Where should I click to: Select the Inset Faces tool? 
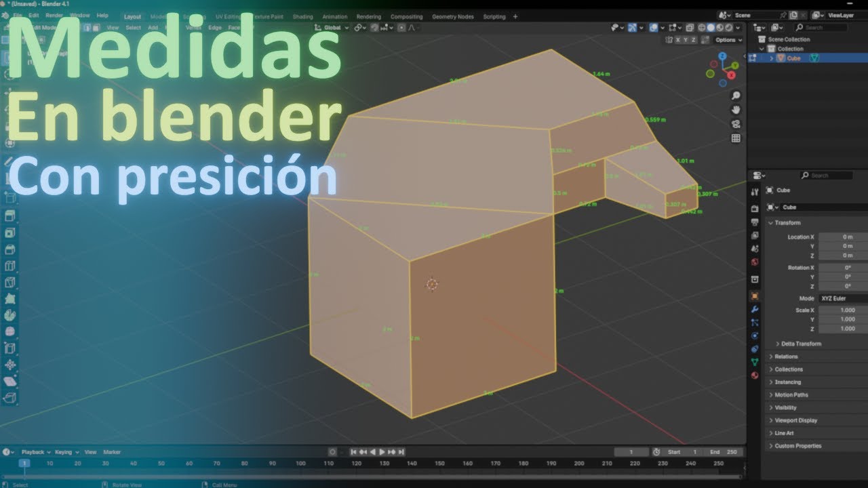(x=10, y=232)
